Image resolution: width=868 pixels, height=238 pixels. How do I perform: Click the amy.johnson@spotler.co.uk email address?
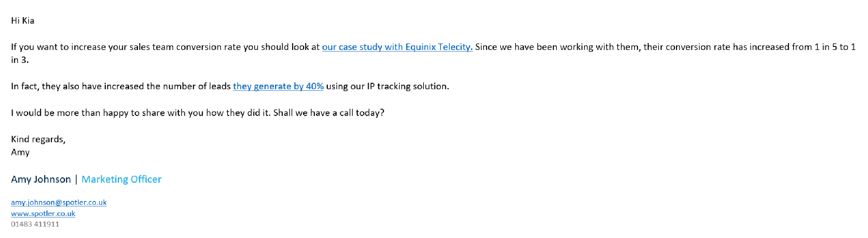point(58,203)
